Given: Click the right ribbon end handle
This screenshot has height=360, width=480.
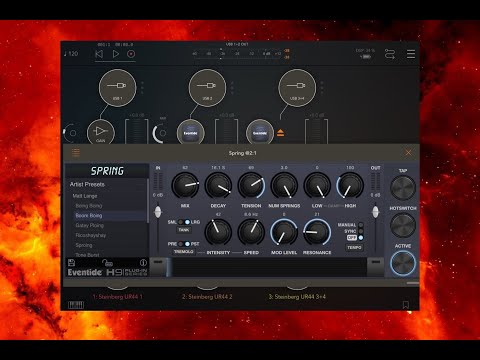Looking at the screenshot, I should pyautogui.click(x=376, y=267).
